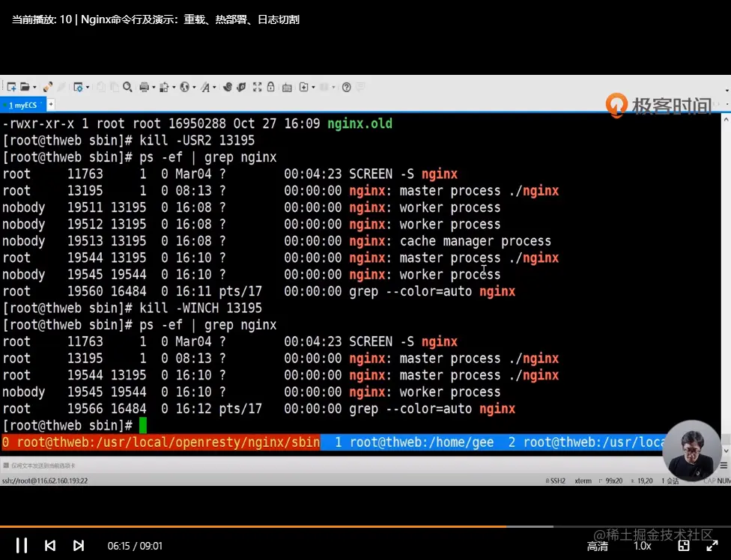The width and height of the screenshot is (731, 560).
Task: Expand the dropdown beside the greyed layout icon
Action: tap(334, 87)
